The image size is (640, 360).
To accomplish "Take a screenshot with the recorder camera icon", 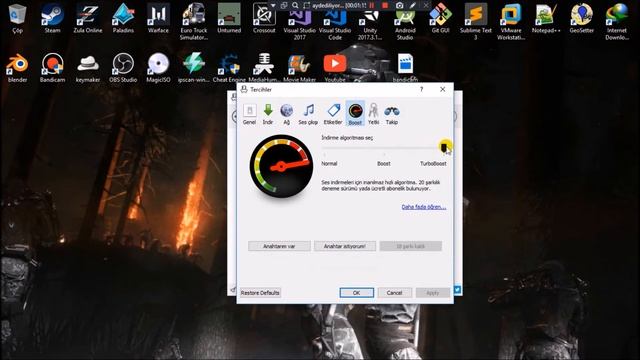I will point(400,5).
